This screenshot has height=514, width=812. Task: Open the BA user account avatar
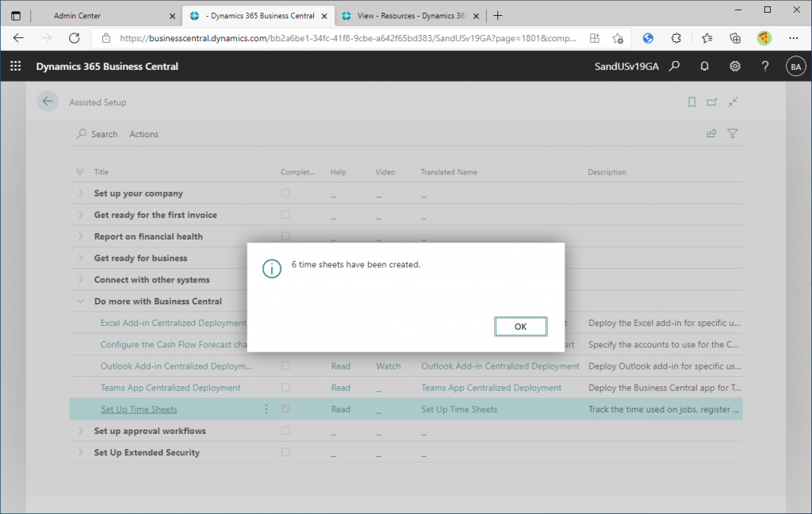(796, 67)
